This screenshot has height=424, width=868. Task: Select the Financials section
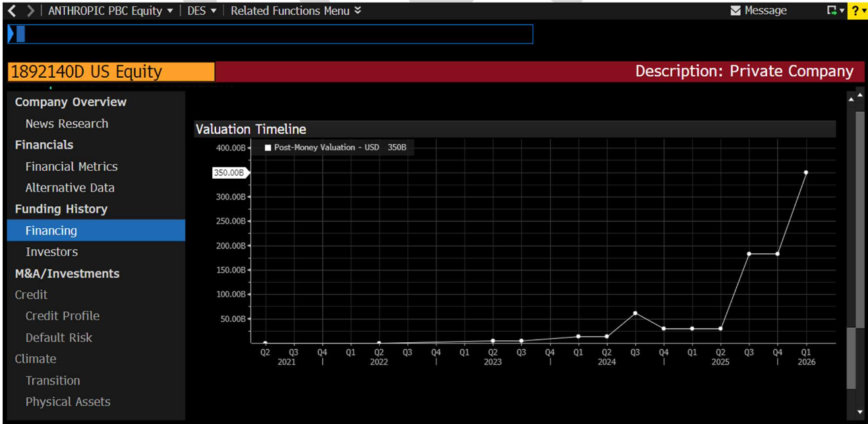click(44, 145)
